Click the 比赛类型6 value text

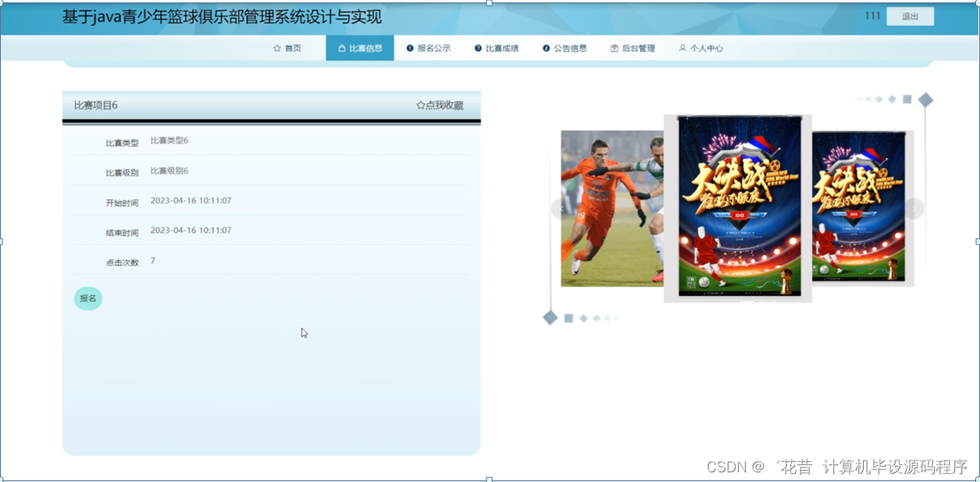point(169,141)
